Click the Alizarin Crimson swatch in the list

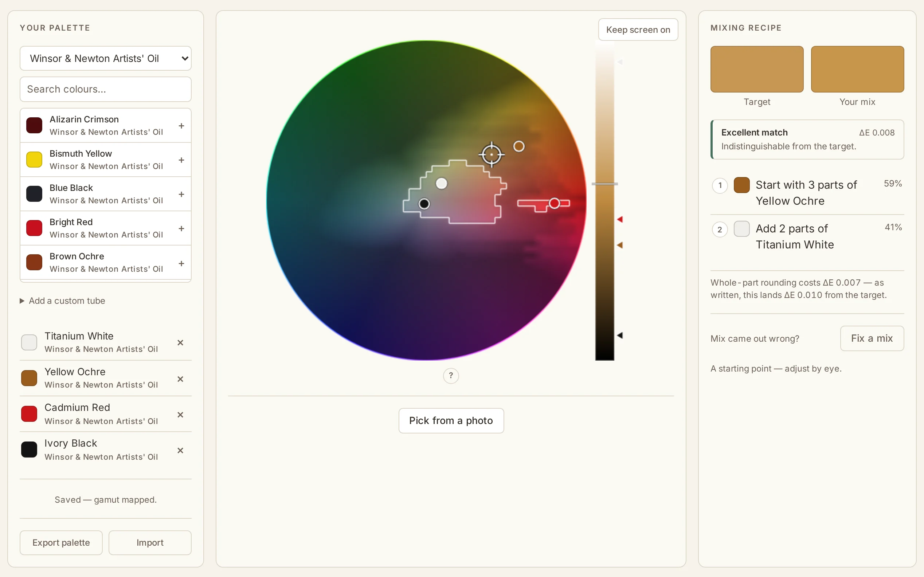(x=34, y=126)
